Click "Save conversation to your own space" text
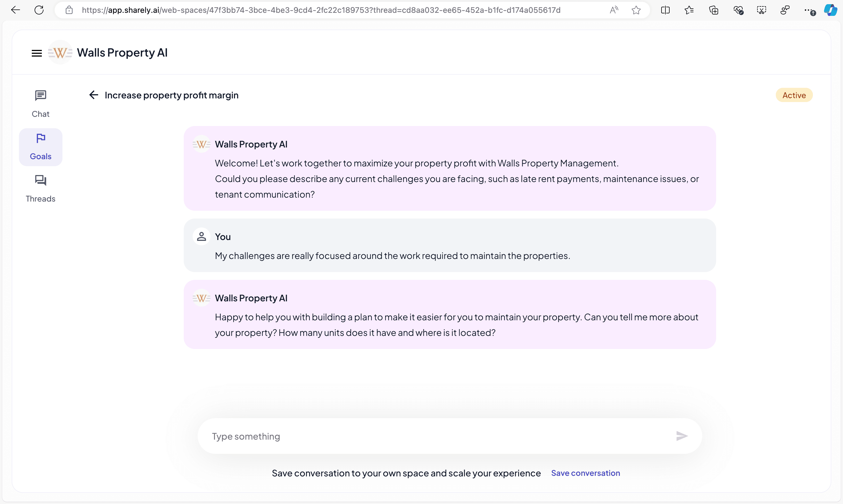The image size is (843, 504). pyautogui.click(x=406, y=473)
